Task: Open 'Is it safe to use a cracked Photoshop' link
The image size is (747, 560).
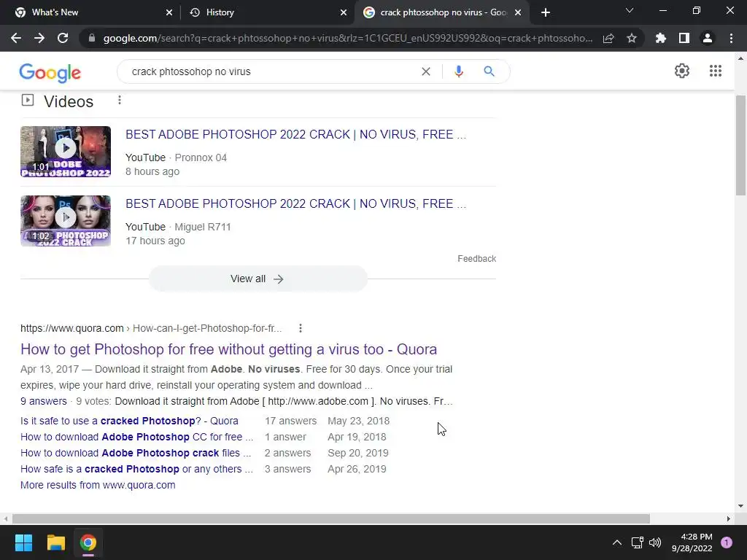Action: (129, 421)
